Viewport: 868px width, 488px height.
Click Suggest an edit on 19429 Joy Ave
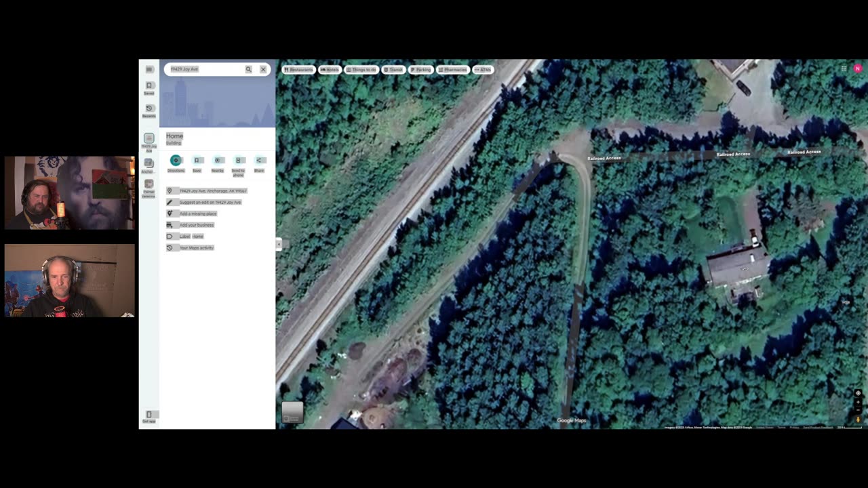point(217,202)
